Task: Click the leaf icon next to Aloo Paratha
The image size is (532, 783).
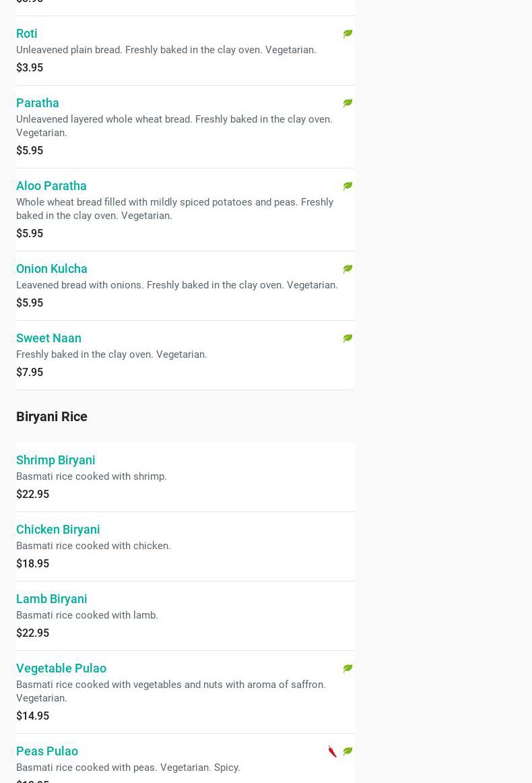Action: click(347, 186)
